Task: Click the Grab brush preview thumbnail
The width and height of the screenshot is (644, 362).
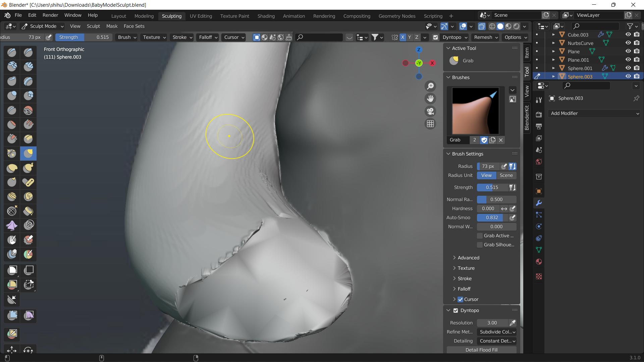Action: pos(475,111)
